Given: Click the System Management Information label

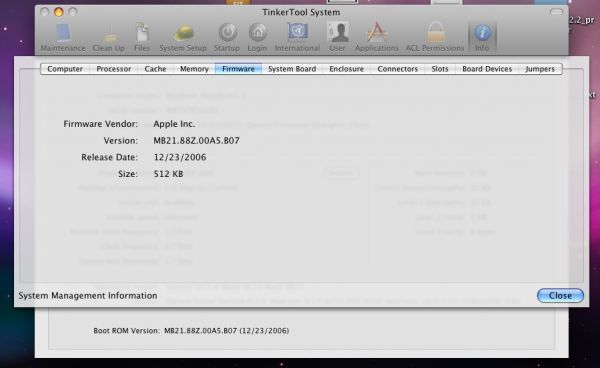Looking at the screenshot, I should (88, 296).
